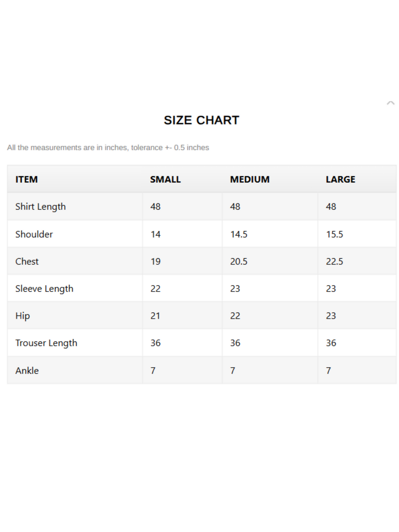
Task: Click the measurements tolerance note text
Action: click(x=108, y=148)
